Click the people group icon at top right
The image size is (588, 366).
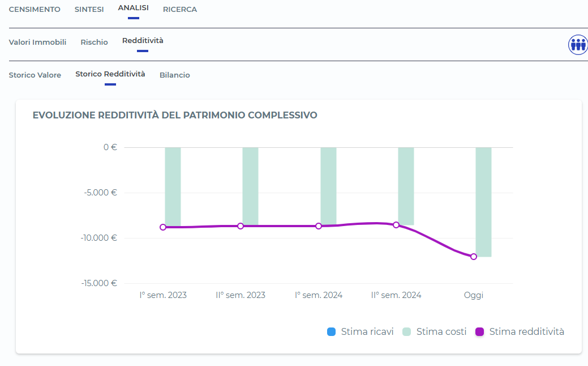pos(577,44)
